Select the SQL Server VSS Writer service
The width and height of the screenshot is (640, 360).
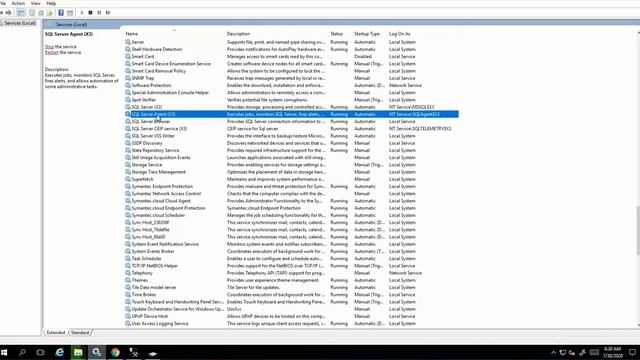pyautogui.click(x=292, y=136)
